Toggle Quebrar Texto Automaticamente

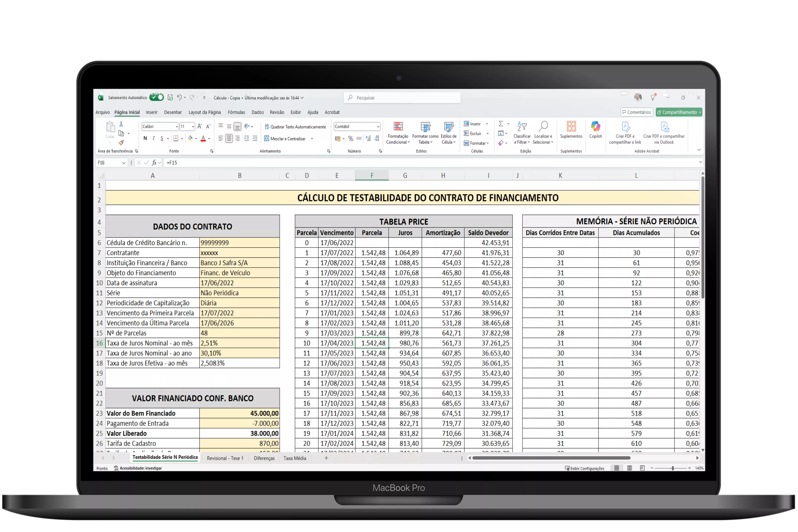(x=295, y=127)
